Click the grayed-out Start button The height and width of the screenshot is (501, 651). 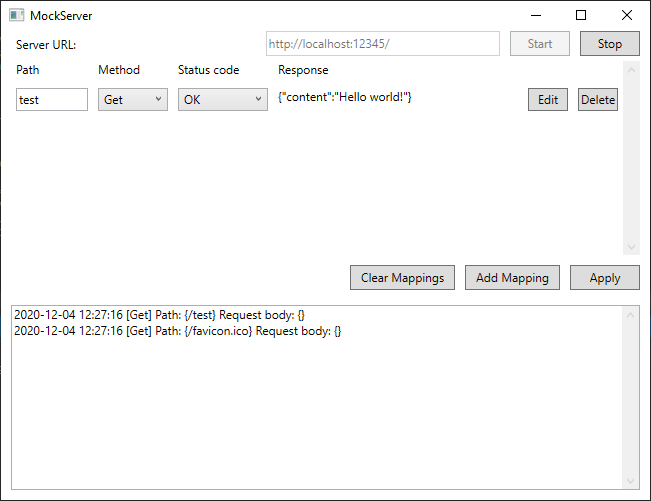(539, 44)
